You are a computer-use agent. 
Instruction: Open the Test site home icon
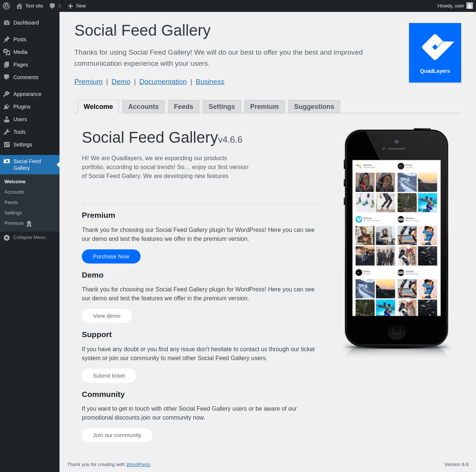(19, 6)
